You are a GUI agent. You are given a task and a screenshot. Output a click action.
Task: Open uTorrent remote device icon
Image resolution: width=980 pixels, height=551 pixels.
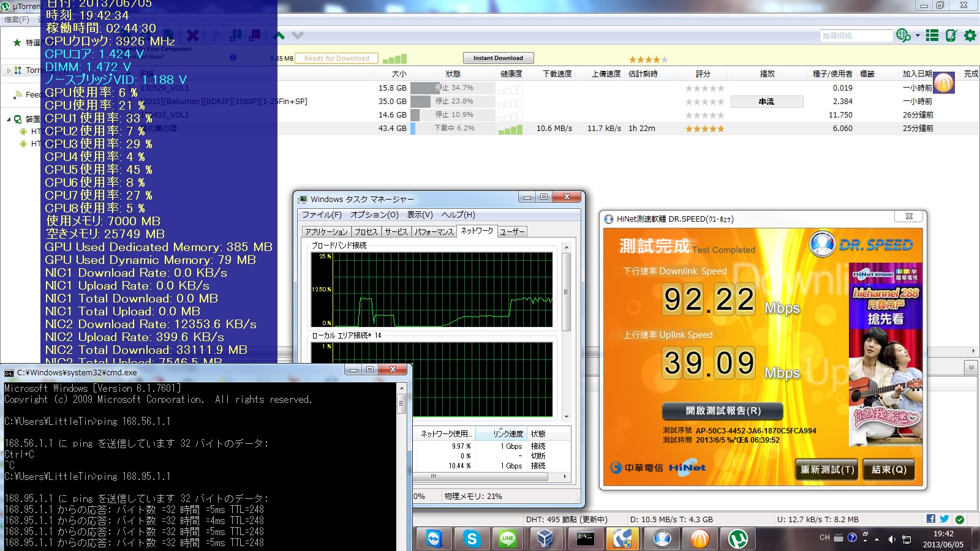[x=951, y=36]
